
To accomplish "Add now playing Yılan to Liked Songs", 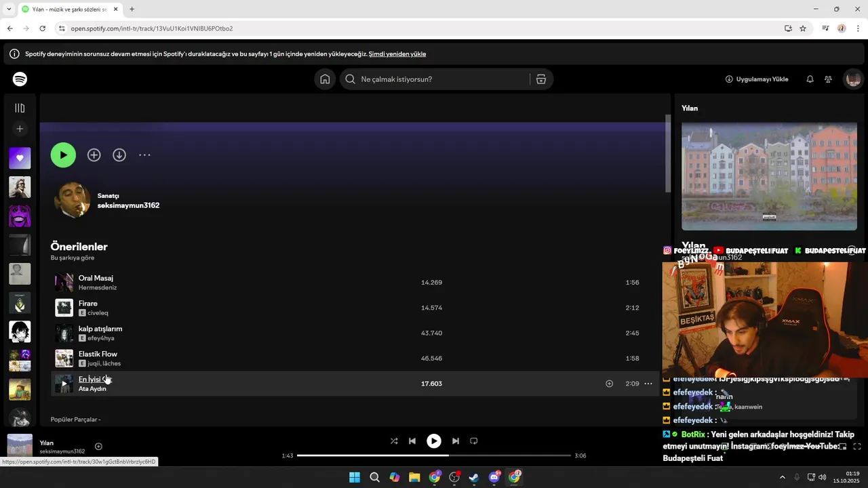I will tap(98, 446).
